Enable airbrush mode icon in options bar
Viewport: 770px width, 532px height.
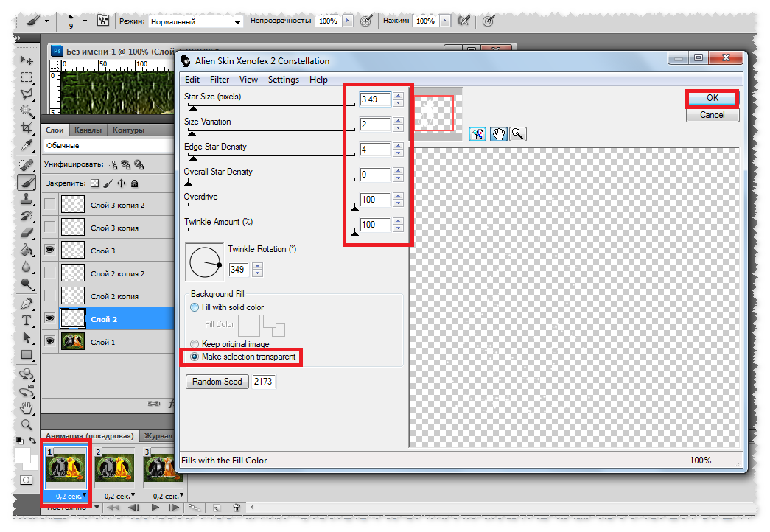click(x=464, y=21)
